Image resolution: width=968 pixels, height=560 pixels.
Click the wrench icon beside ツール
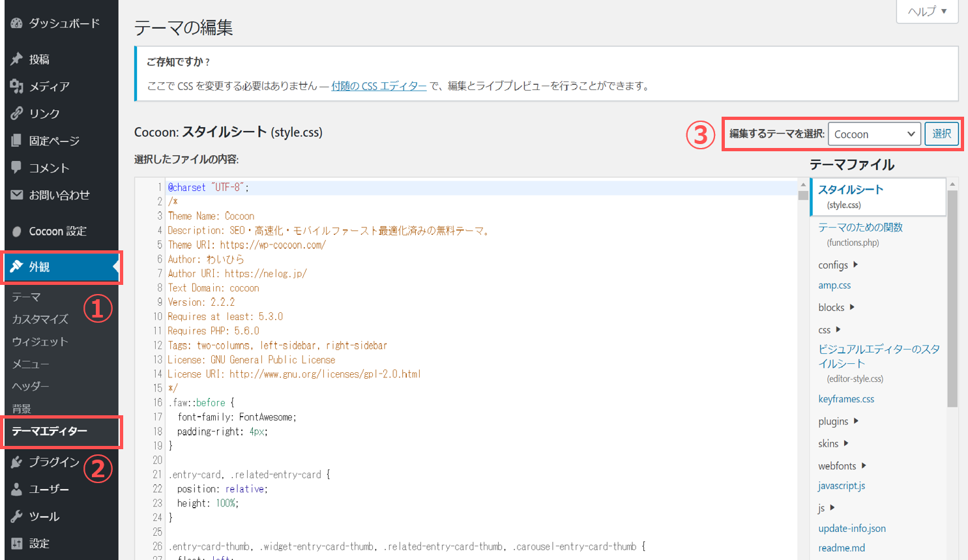(17, 516)
